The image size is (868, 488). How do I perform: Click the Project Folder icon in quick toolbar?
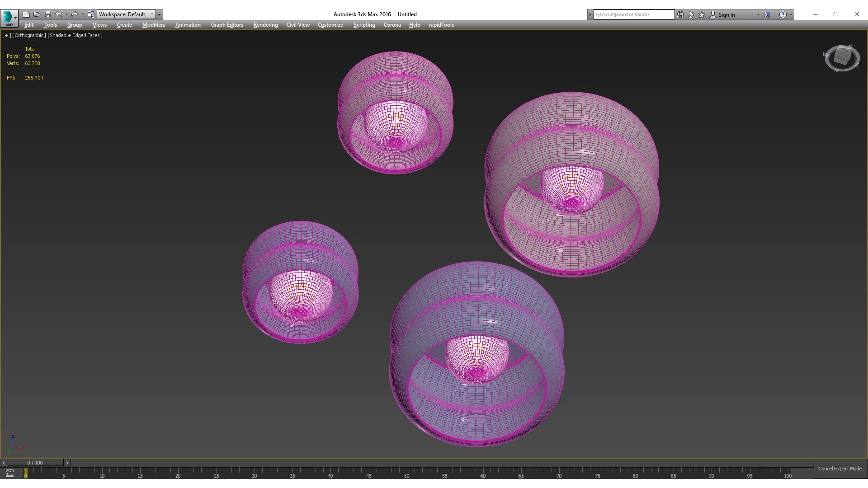(x=91, y=14)
